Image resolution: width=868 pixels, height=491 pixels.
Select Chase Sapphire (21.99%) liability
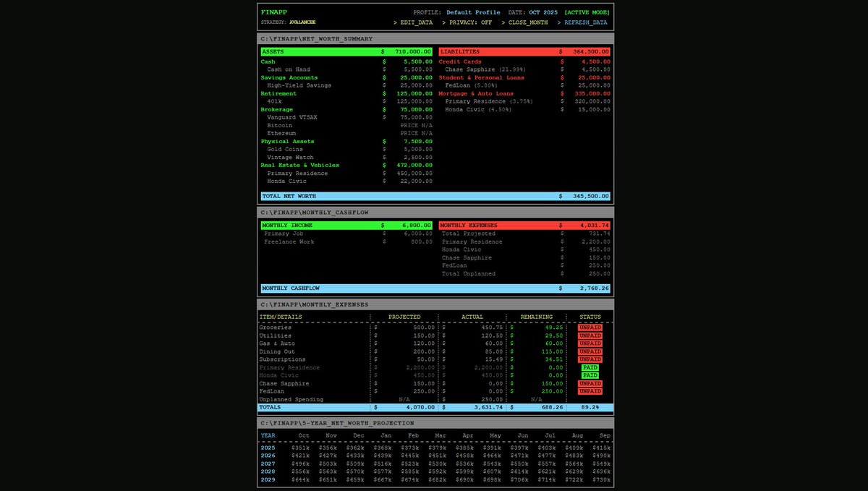click(x=524, y=69)
